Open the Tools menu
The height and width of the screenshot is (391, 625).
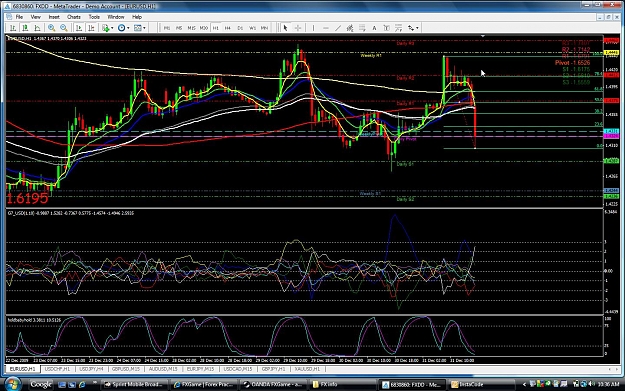[x=94, y=17]
